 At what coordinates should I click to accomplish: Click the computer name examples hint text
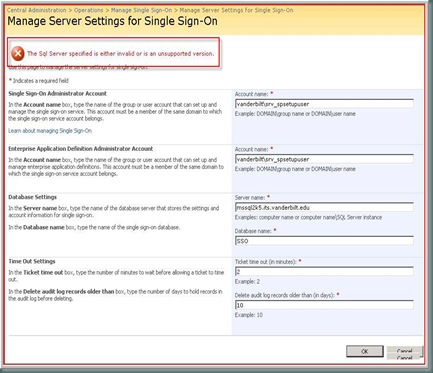point(308,217)
